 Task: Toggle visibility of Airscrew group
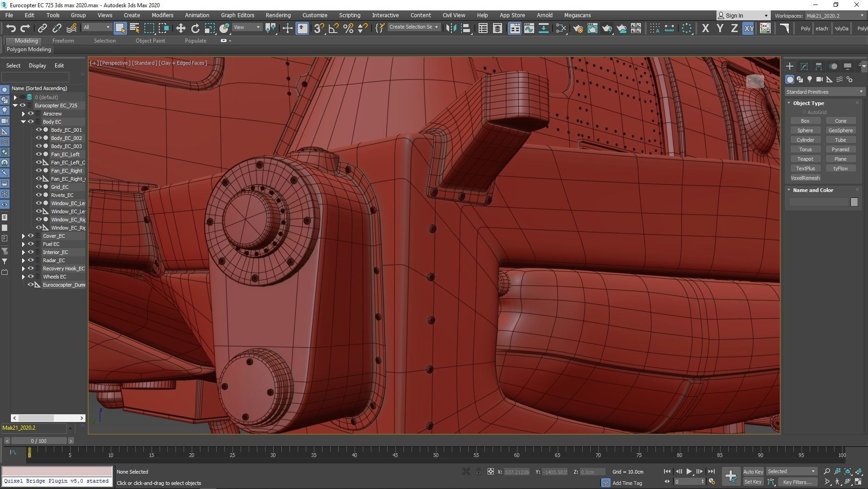point(31,114)
